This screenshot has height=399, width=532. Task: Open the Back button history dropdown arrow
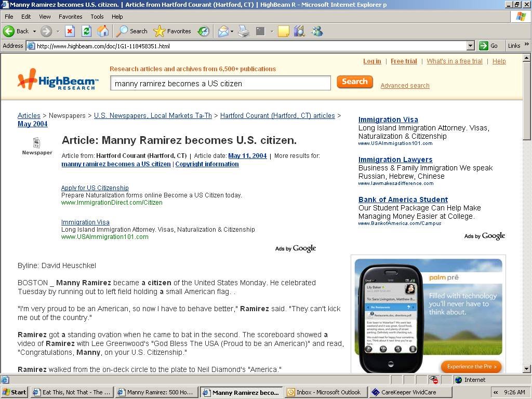(x=34, y=31)
